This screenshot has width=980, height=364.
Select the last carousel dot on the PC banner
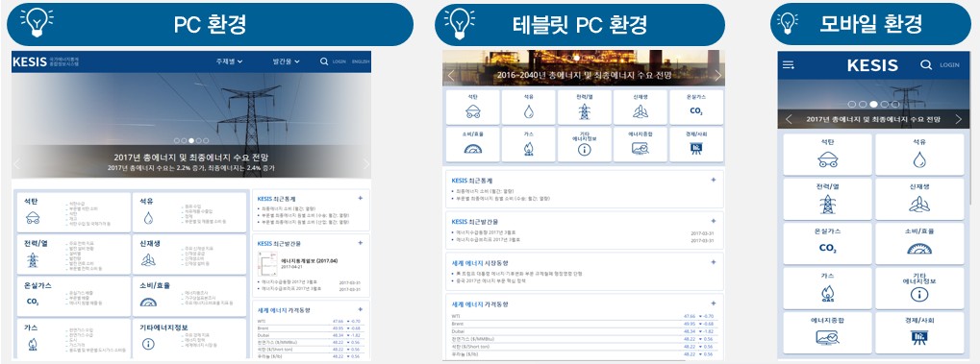coord(206,141)
